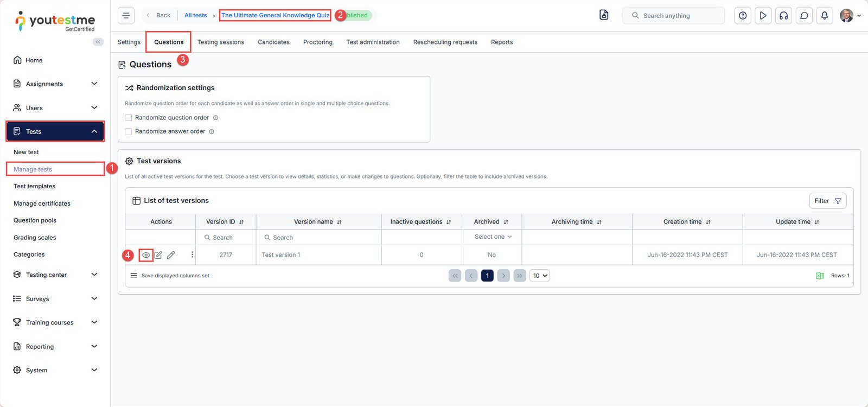Go to the All tests breadcrumb link
Viewport: 868px width, 407px height.
point(195,16)
